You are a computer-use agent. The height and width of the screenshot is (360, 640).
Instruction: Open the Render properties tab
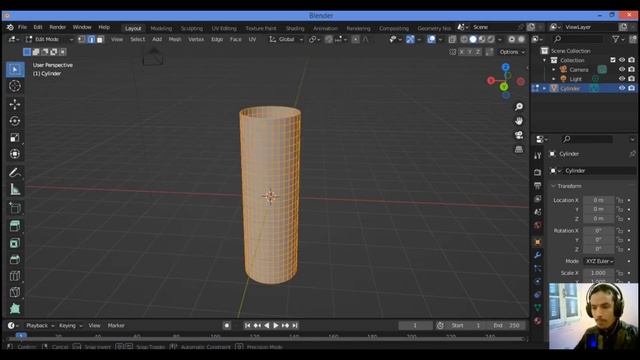(x=538, y=172)
